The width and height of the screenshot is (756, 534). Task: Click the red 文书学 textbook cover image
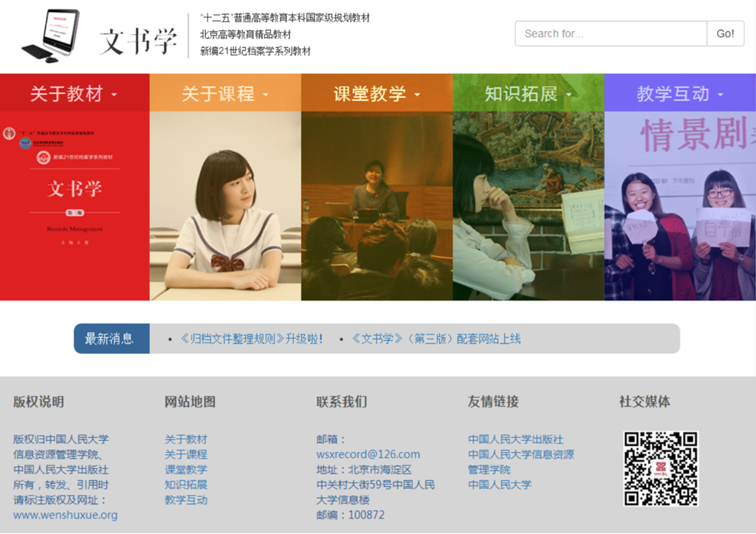pyautogui.click(x=75, y=205)
